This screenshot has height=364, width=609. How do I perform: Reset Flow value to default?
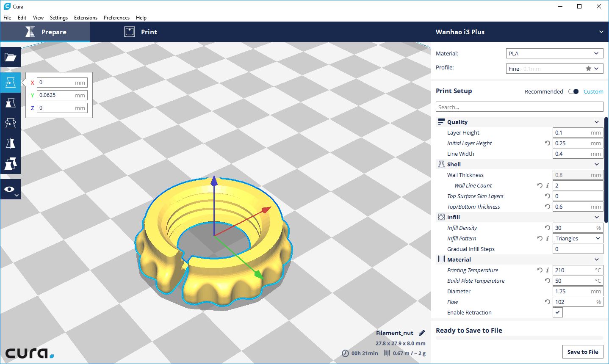(548, 302)
